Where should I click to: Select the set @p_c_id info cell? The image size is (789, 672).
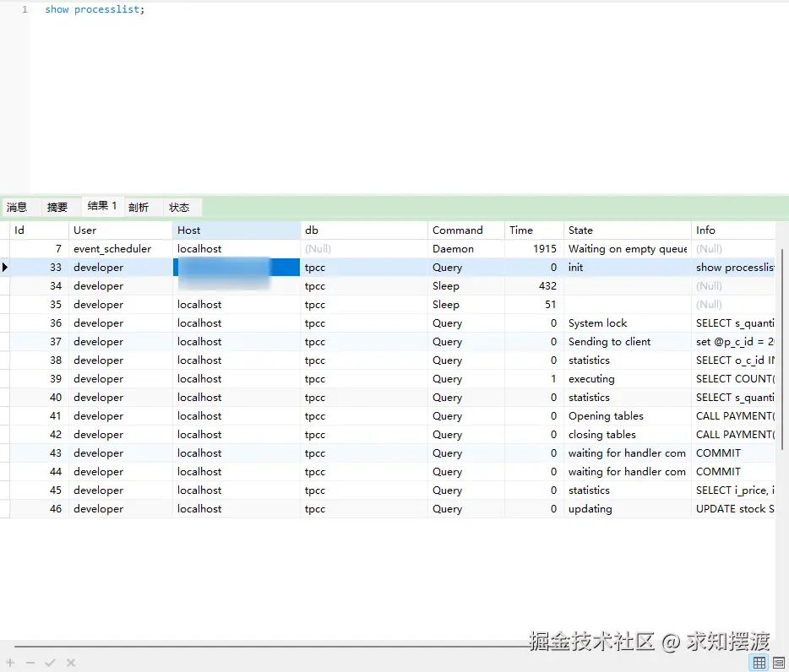coord(733,342)
